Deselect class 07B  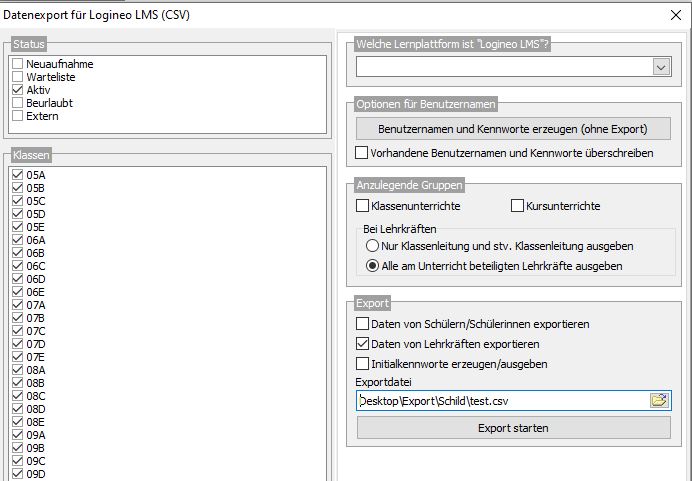[x=17, y=318]
